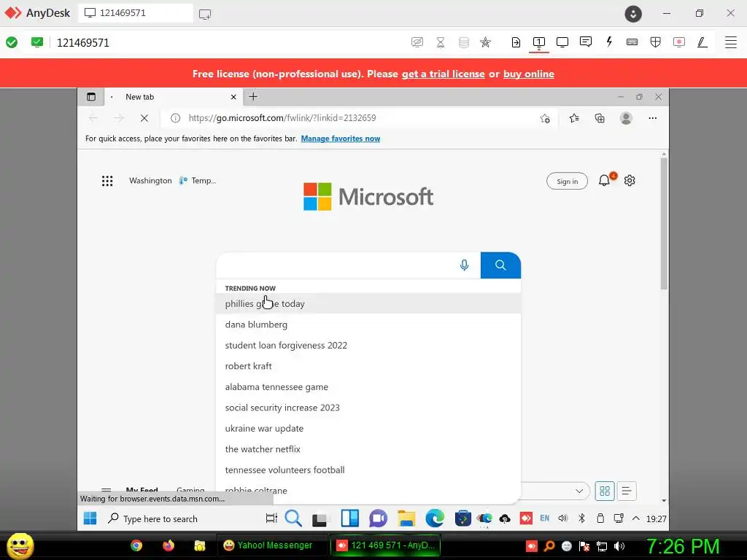
Task: Select 'social security increase 2023' suggestion
Action: click(368, 407)
